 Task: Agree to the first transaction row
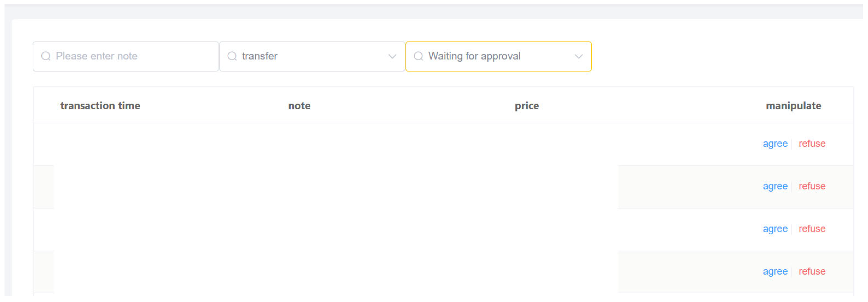point(775,144)
